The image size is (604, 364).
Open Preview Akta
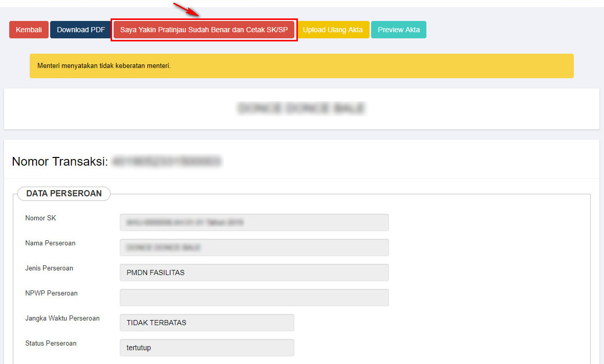pos(398,30)
